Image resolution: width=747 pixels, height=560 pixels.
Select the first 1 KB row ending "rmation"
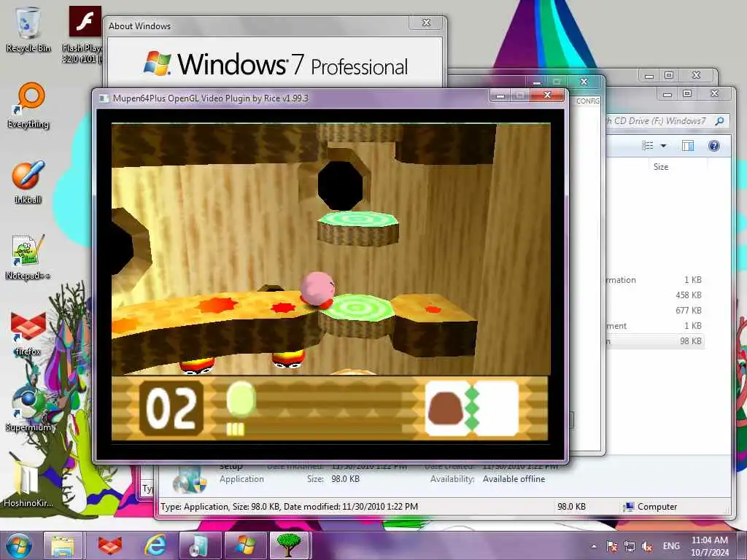(x=656, y=280)
